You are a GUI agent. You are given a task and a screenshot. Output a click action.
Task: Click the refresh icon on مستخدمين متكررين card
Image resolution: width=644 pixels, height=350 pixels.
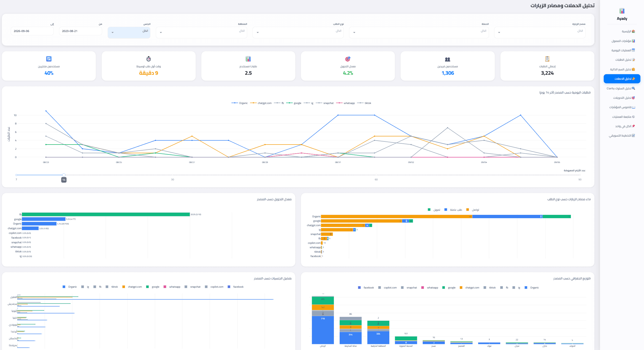(x=49, y=59)
